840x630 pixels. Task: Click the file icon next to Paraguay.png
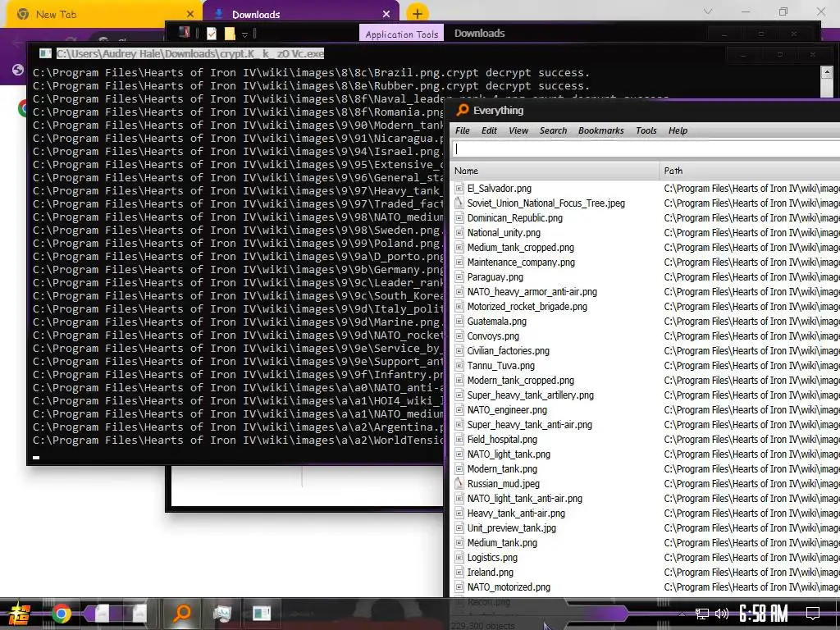(459, 277)
